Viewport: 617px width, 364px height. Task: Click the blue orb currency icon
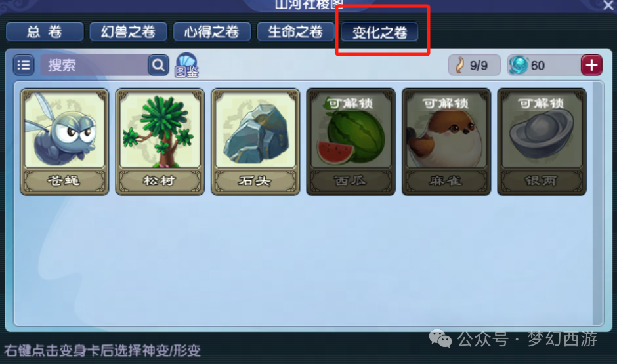pyautogui.click(x=519, y=65)
